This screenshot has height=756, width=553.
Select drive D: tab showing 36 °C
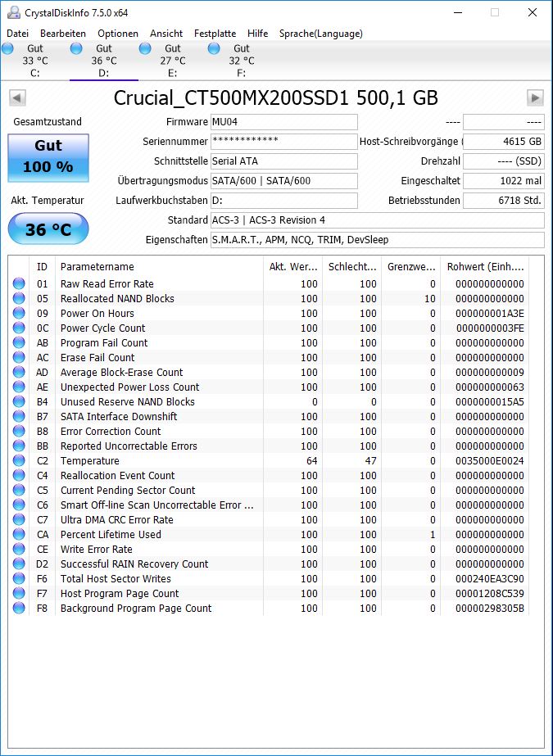pyautogui.click(x=104, y=61)
